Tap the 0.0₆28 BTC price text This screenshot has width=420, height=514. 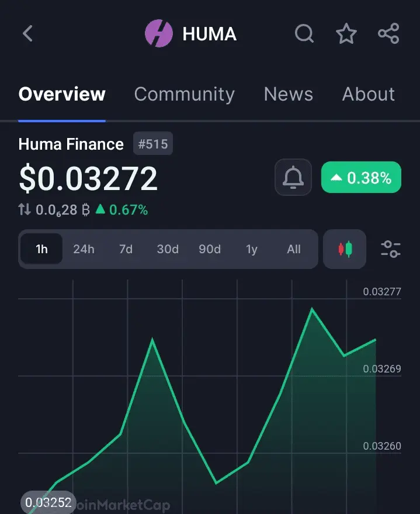[x=63, y=210]
